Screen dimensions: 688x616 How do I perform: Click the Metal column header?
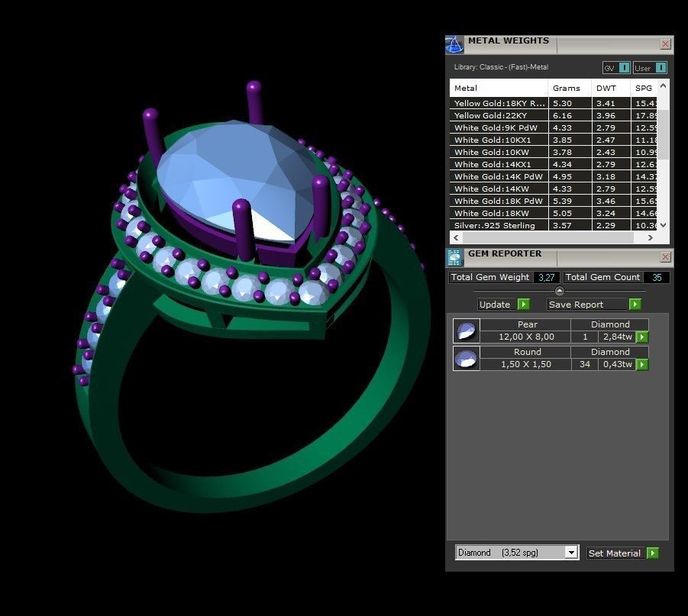pos(499,88)
